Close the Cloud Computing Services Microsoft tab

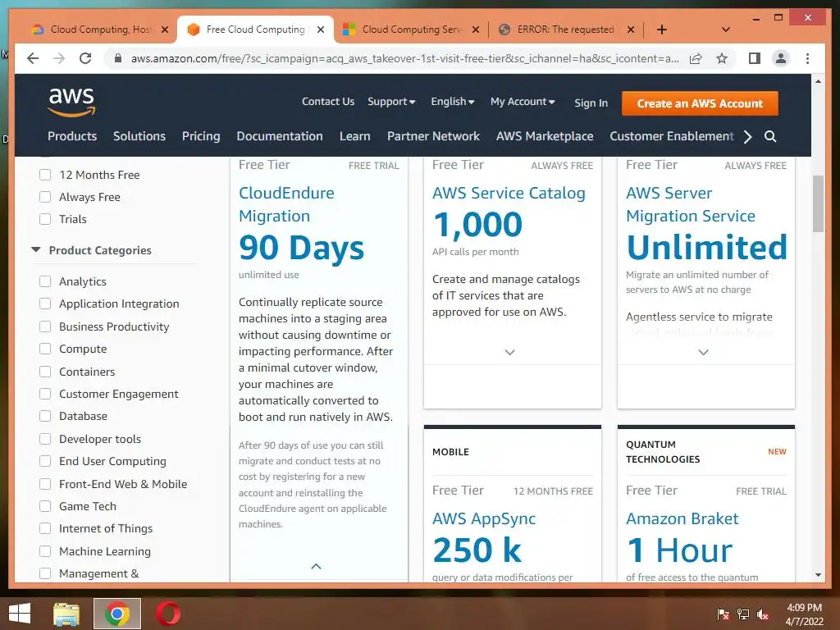475,30
